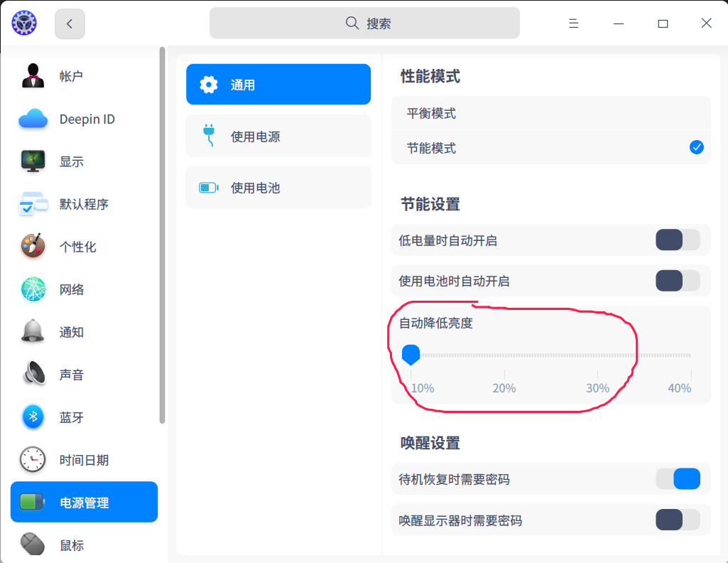
Task: Click the left sidebar scrollbar
Action: pos(162,235)
